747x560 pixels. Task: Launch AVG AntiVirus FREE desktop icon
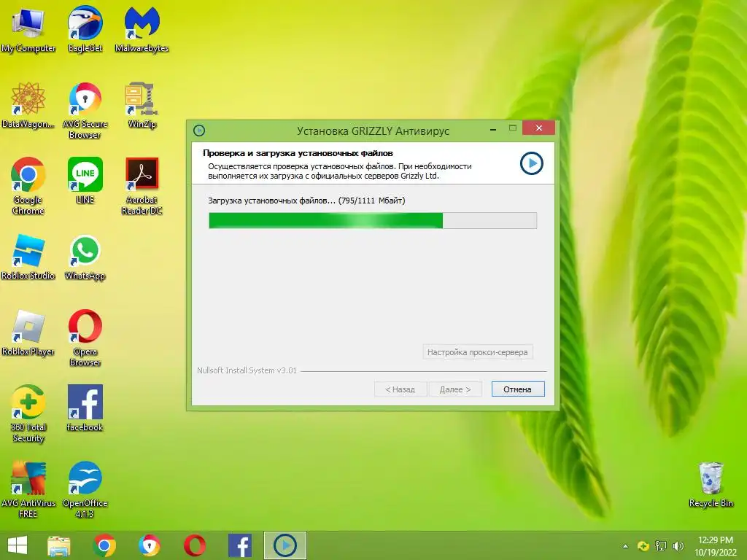click(28, 489)
